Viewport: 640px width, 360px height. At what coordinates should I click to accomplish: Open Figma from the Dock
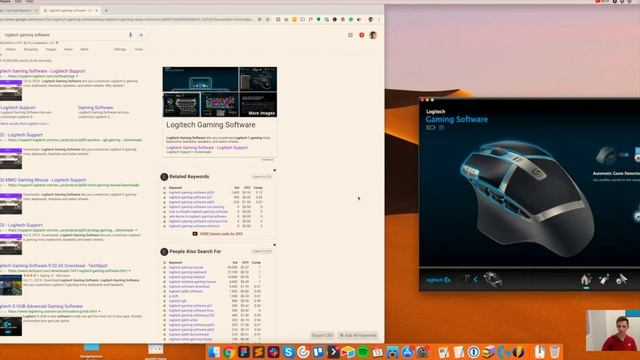point(244,352)
